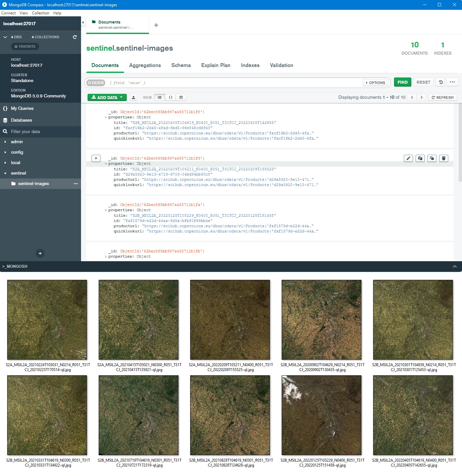The image size is (462, 476).
Task: Expand all fields of second document
Action: (96, 158)
